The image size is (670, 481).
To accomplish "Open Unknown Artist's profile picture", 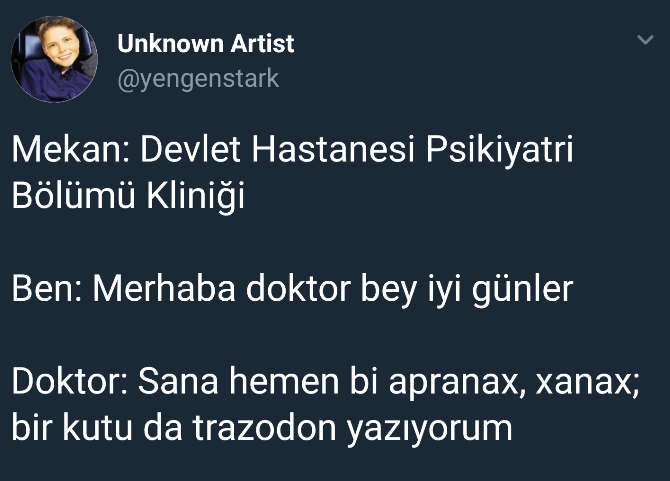I will (54, 59).
